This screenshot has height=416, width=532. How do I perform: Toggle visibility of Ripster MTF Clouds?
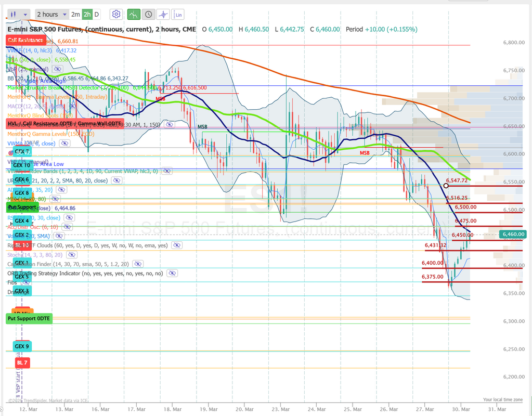177,245
